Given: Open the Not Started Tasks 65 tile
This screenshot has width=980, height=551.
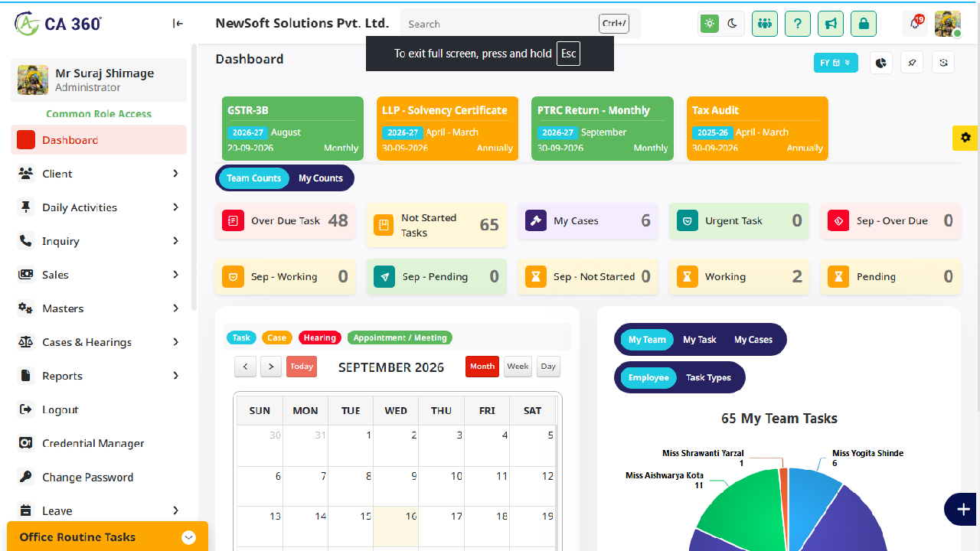Looking at the screenshot, I should (436, 225).
